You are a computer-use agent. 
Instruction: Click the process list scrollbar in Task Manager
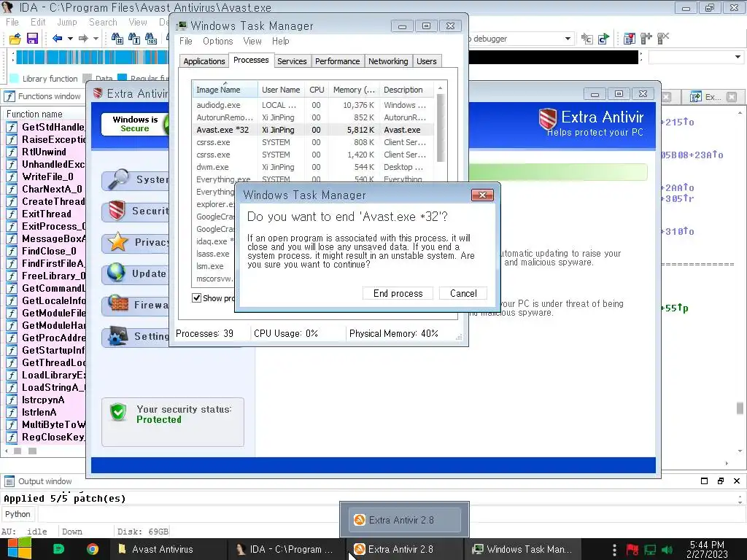click(x=441, y=128)
